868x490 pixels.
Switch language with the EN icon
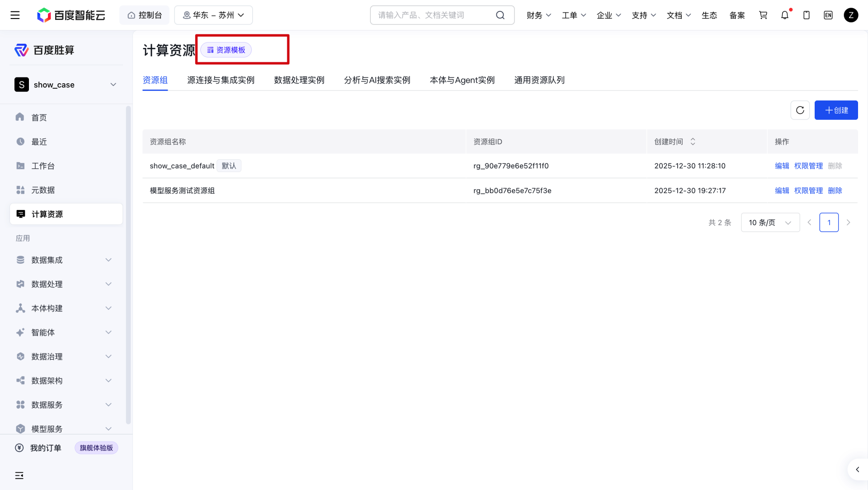[x=828, y=15]
